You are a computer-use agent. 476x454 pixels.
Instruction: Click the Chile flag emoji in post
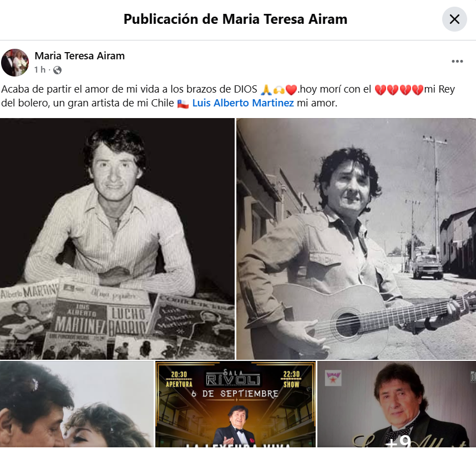tap(183, 104)
